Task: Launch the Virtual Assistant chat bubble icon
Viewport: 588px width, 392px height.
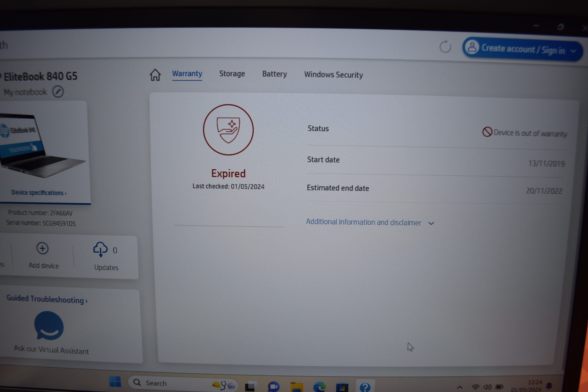Action: point(49,325)
